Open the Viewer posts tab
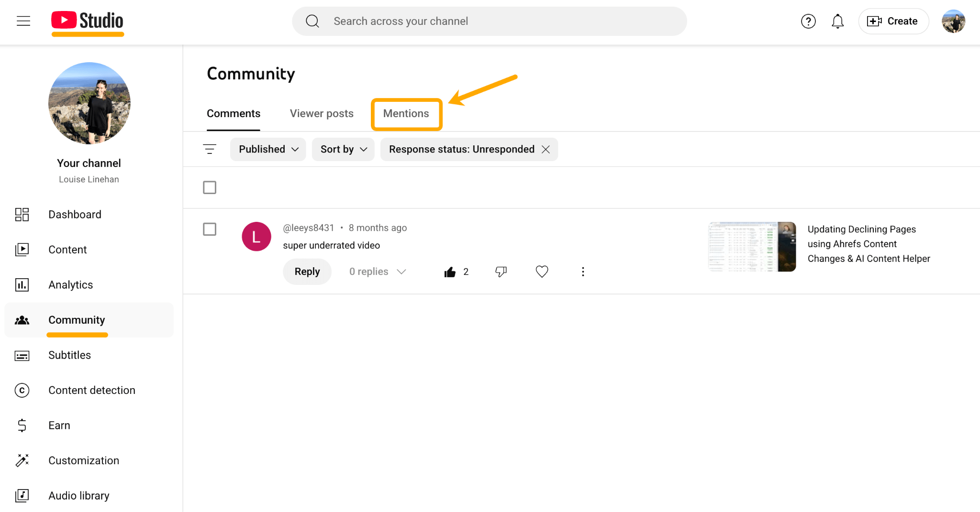Viewport: 980px width, 512px height. tap(321, 113)
